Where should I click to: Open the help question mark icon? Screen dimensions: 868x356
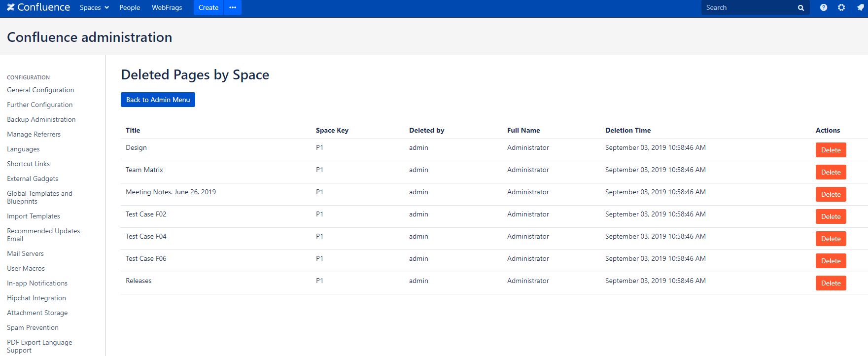(x=824, y=7)
